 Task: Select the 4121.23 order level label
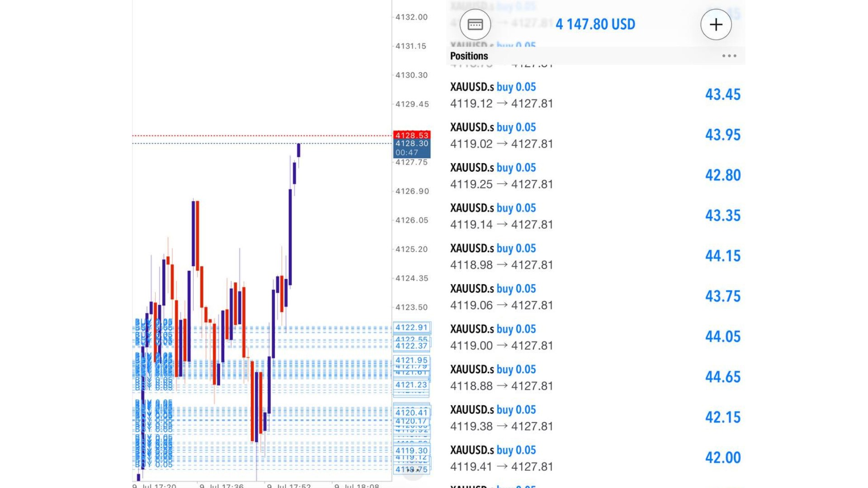coord(411,385)
